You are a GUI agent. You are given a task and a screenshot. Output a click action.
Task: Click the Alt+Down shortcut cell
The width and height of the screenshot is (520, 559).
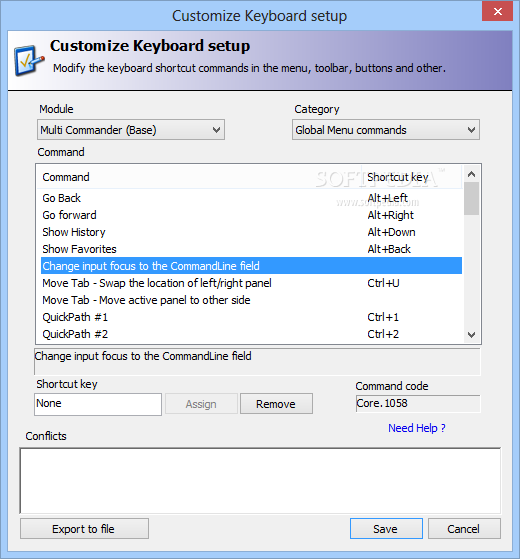pyautogui.click(x=391, y=232)
